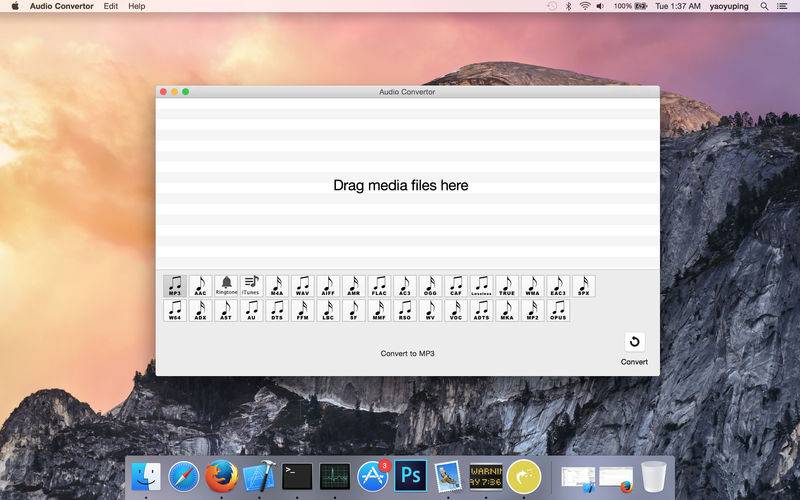The width and height of the screenshot is (800, 500).
Task: Choose the VOC format
Action: click(x=456, y=310)
